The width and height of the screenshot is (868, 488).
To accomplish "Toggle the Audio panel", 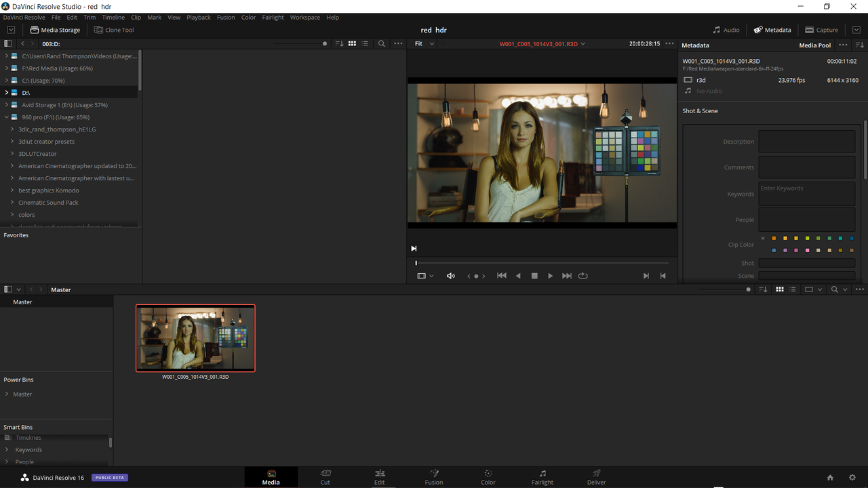I will (726, 30).
